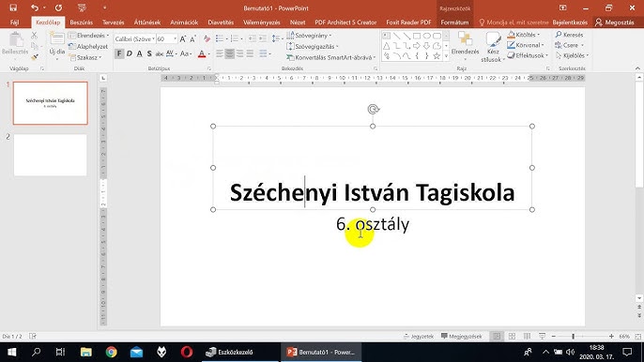Open the Fájl tab
This screenshot has width=644, height=362.
(14, 23)
